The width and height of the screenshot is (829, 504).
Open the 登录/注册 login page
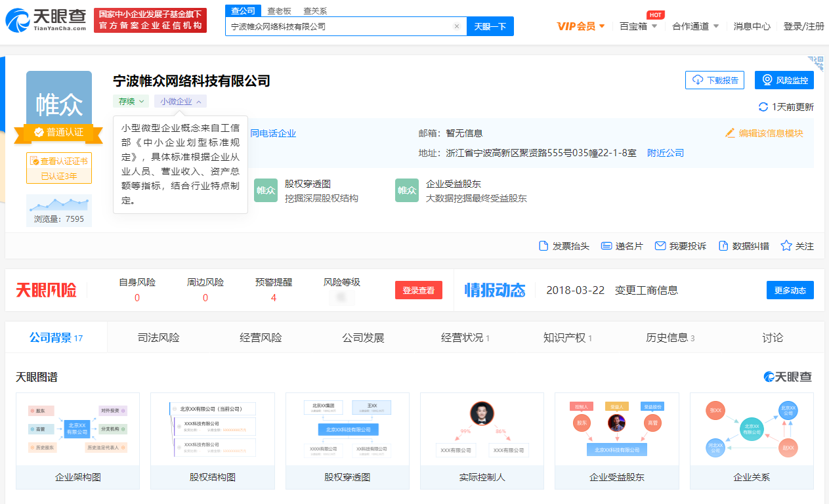pyautogui.click(x=804, y=26)
